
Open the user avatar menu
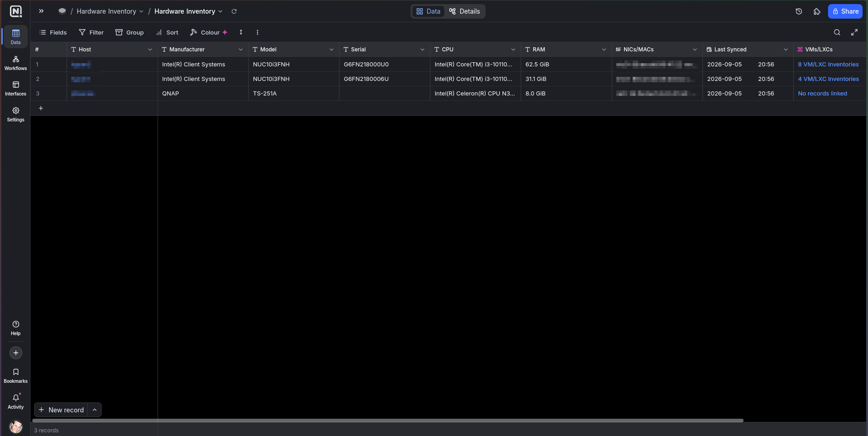coord(16,427)
